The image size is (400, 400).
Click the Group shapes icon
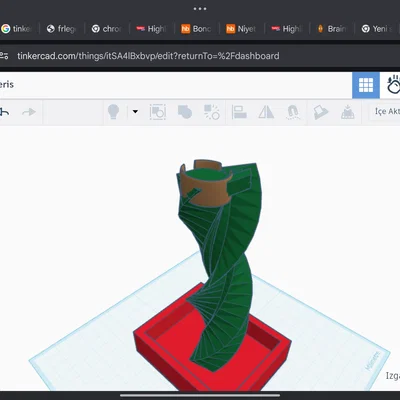tap(158, 112)
